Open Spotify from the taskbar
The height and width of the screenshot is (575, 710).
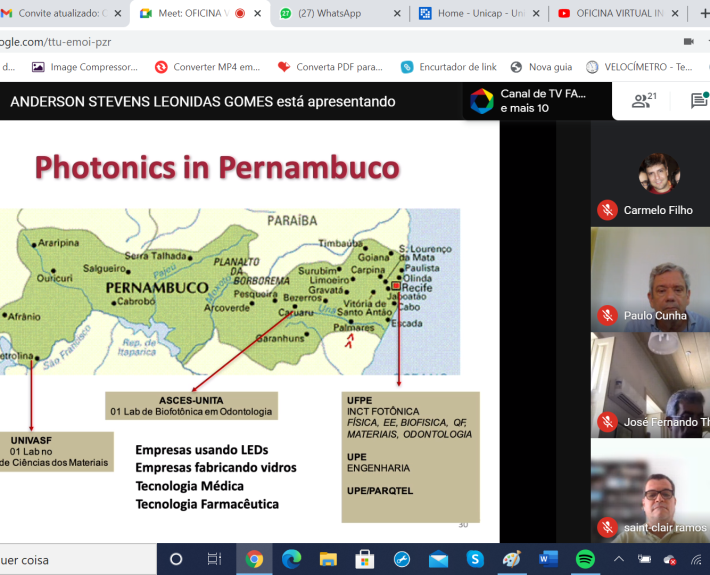click(x=586, y=559)
